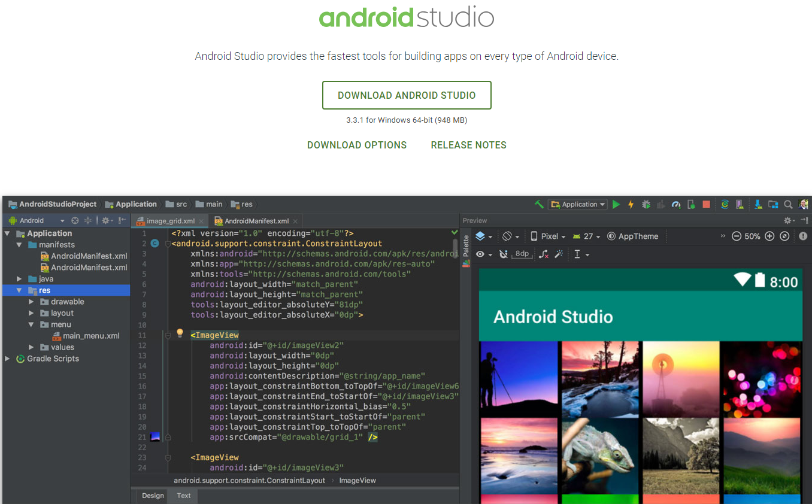Attach debugger to Android process icon
The height and width of the screenshot is (504, 812).
[x=691, y=204]
